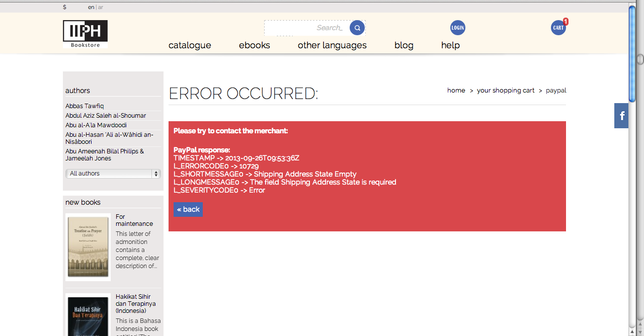The image size is (644, 336).
Task: Click the L_LONGMESSAGE0 Shipping Address State required line
Action: (285, 182)
